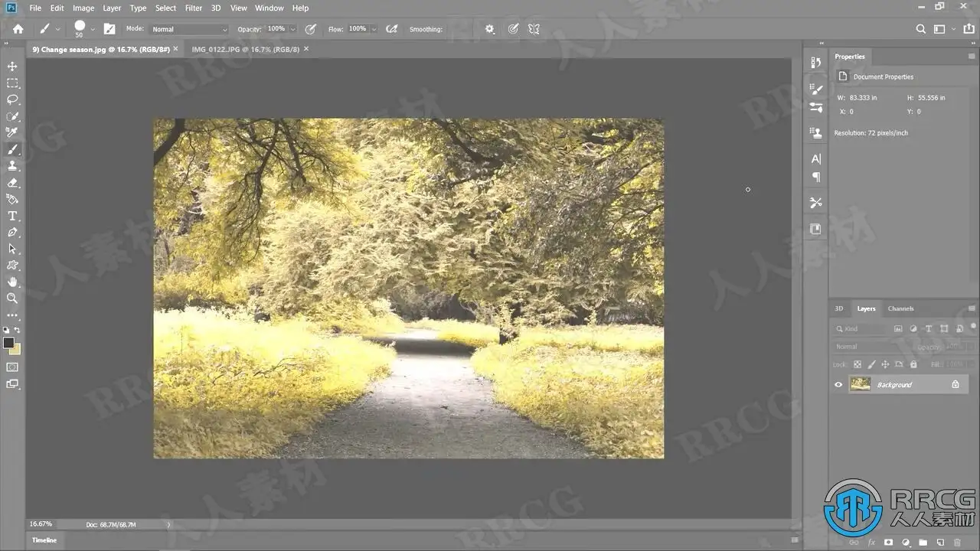Hide the Background layer eye icon
980x551 pixels.
click(838, 385)
